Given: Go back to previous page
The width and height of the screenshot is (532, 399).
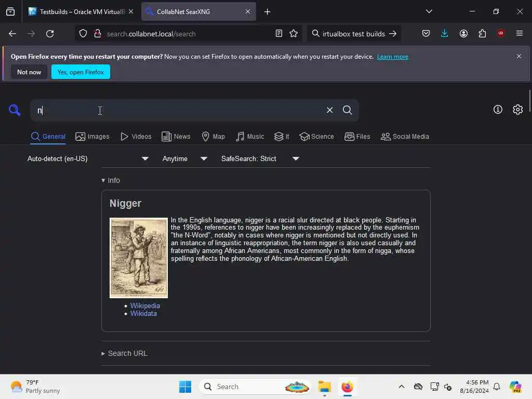Looking at the screenshot, I should coord(12,34).
